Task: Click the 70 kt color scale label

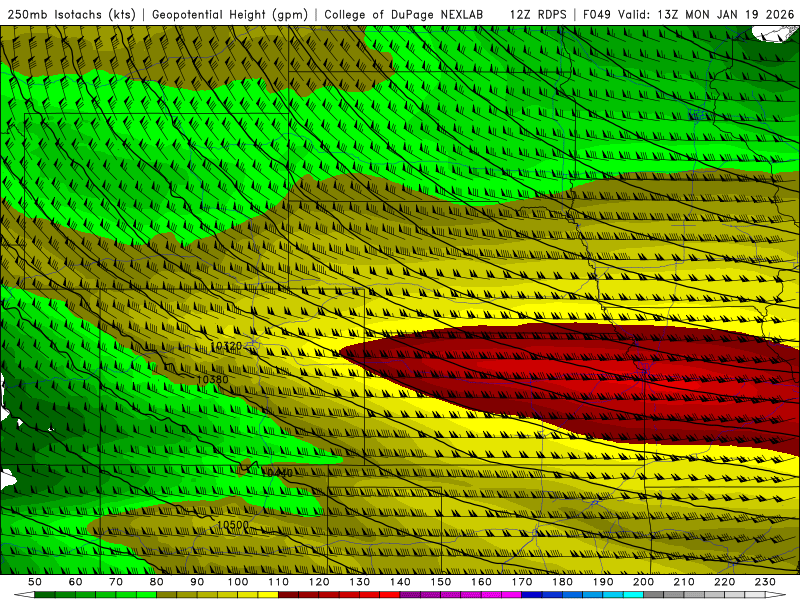Action: (116, 582)
